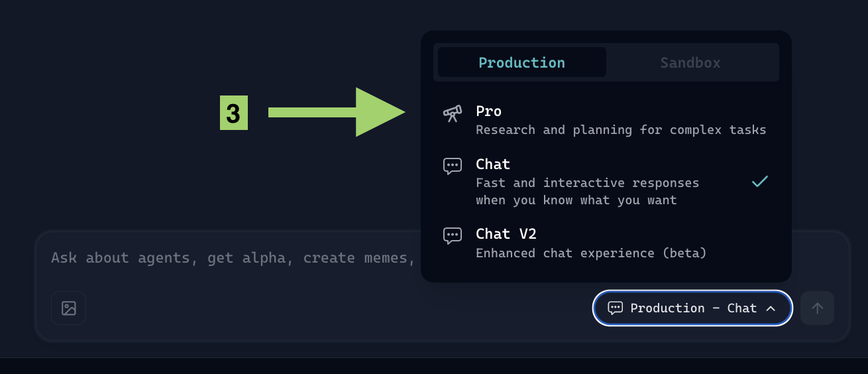Screen dimensions: 868x374
Task: Switch to the Production tab
Action: [x=521, y=62]
